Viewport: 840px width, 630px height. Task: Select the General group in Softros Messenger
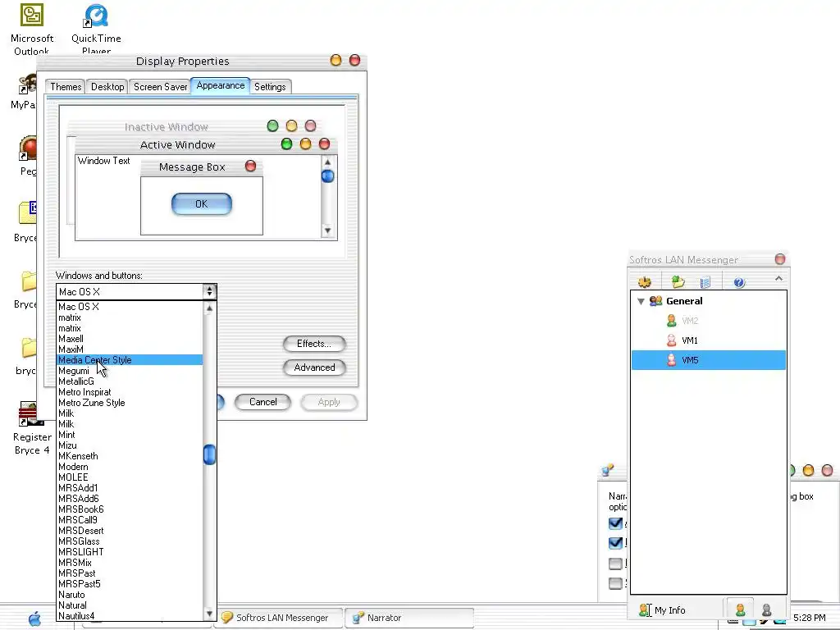(x=683, y=301)
